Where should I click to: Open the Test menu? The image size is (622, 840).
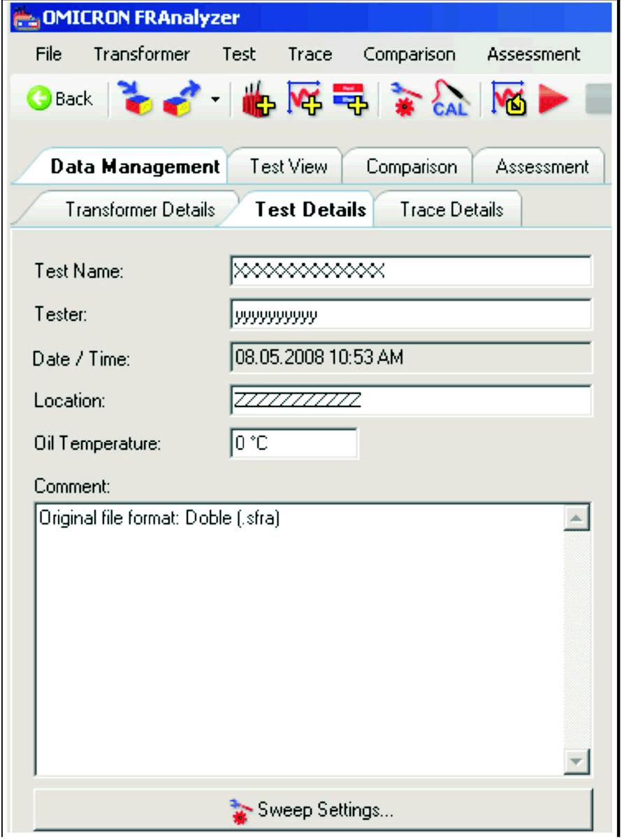coord(239,55)
